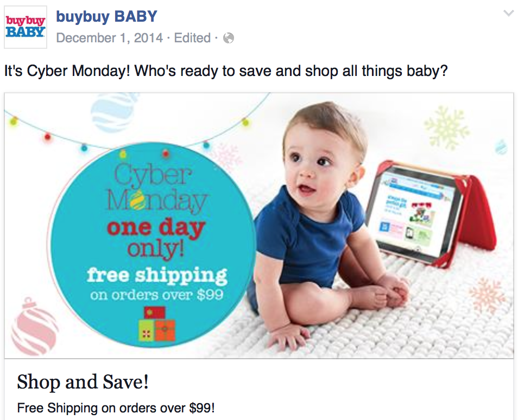Click the ornament replacing O in Monday
Image resolution: width=518 pixels, height=420 pixels.
[136, 200]
